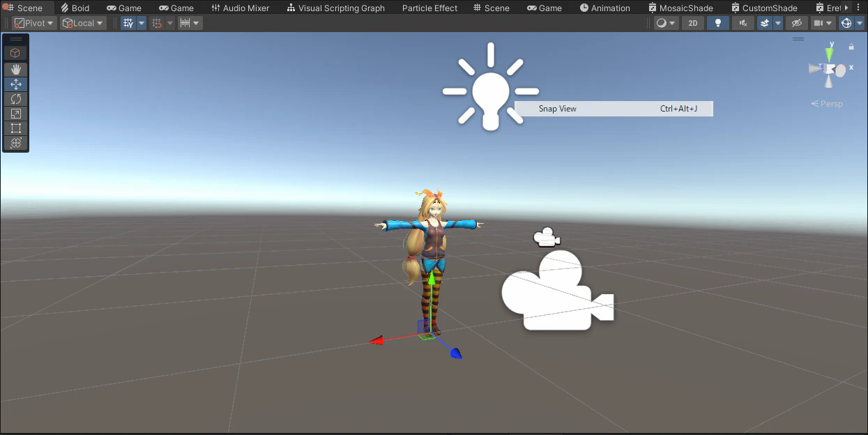This screenshot has width=868, height=435.
Task: Click the small camera icon above large one
Action: (x=547, y=237)
